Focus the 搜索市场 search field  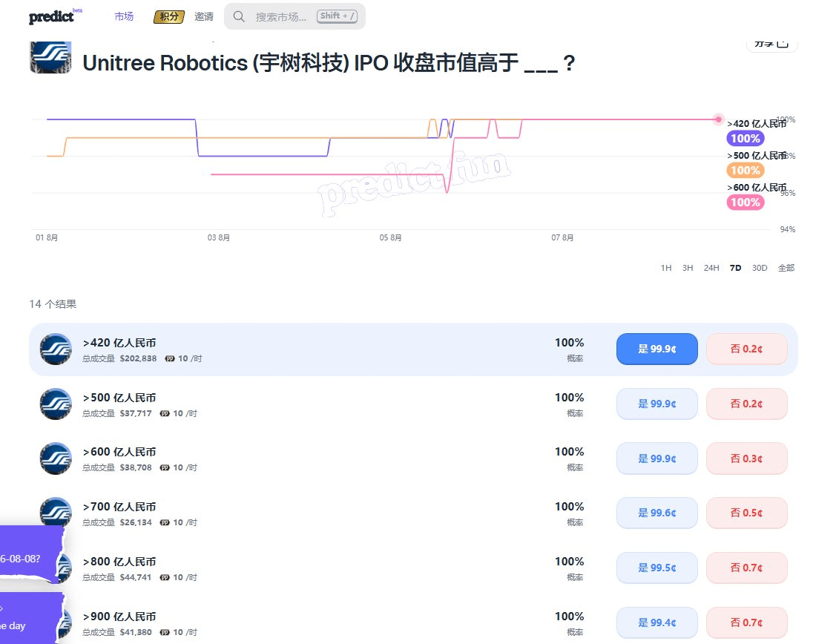coord(294,16)
